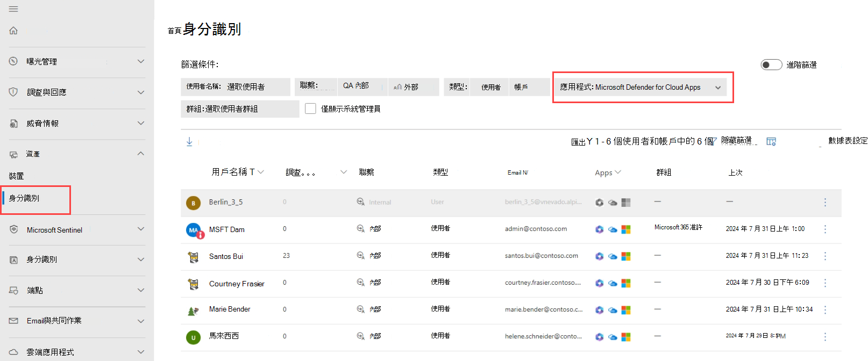Viewport: 868px width, 361px height.
Task: Check the 僅顯示系統管理員 checkbox
Action: [310, 109]
